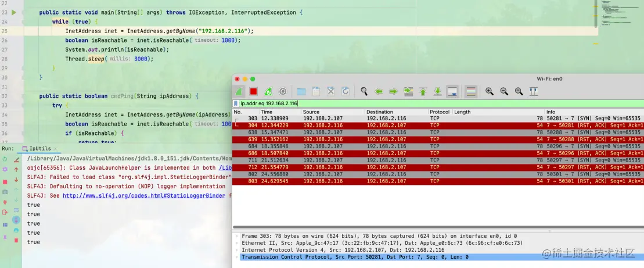Select packet 304 RST ACK row
This screenshot has width=644, height=268.
[438, 126]
